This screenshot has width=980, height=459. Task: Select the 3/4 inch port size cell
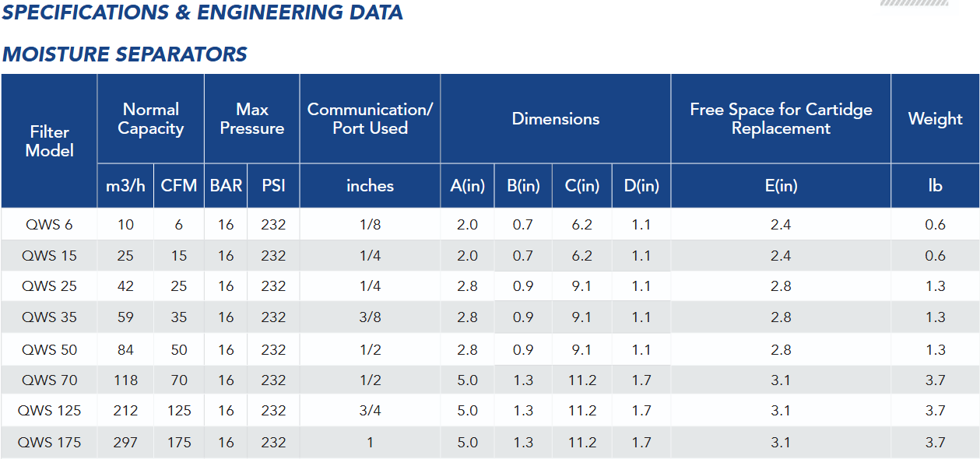(x=370, y=411)
